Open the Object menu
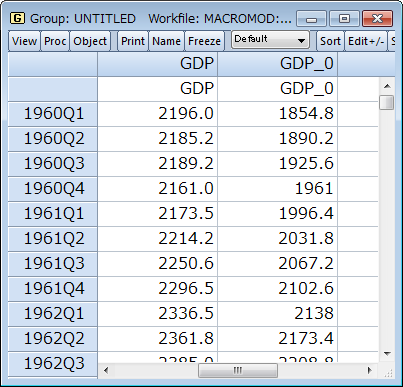 90,41
